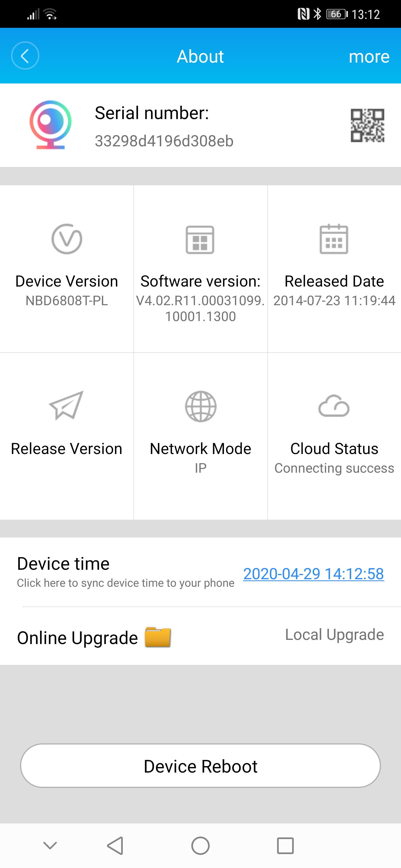This screenshot has height=868, width=401.
Task: Tap the Android back triangle button
Action: 115,845
